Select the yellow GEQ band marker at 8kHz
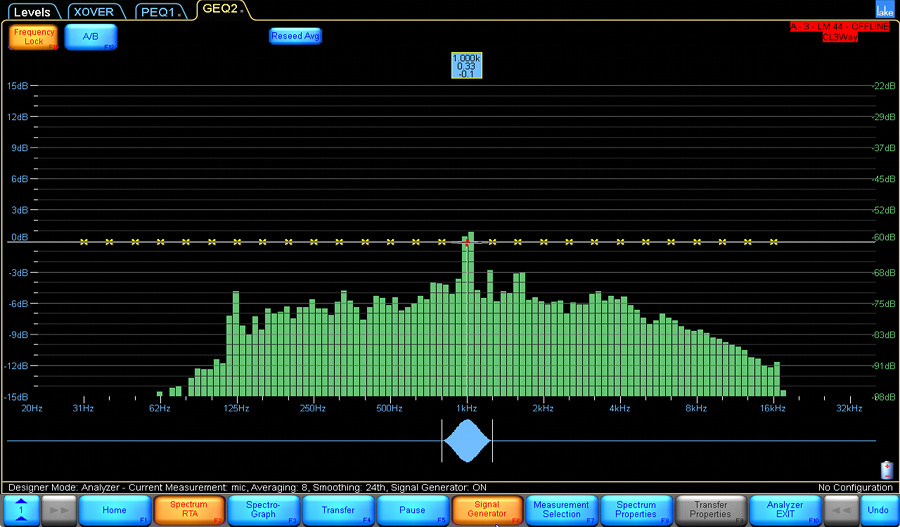Viewport: 900px width, 527px height. (x=697, y=242)
